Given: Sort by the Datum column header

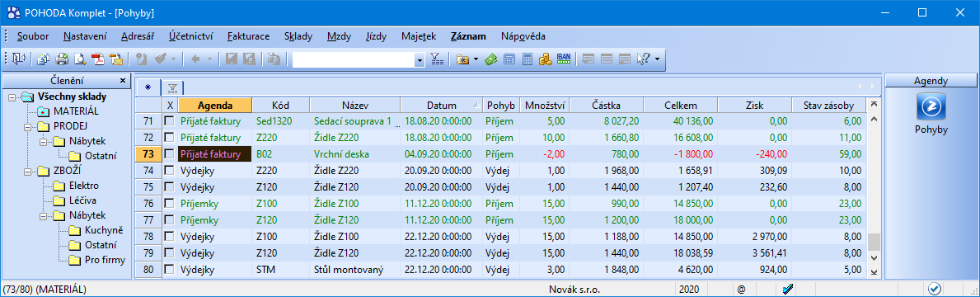Looking at the screenshot, I should pyautogui.click(x=442, y=105).
